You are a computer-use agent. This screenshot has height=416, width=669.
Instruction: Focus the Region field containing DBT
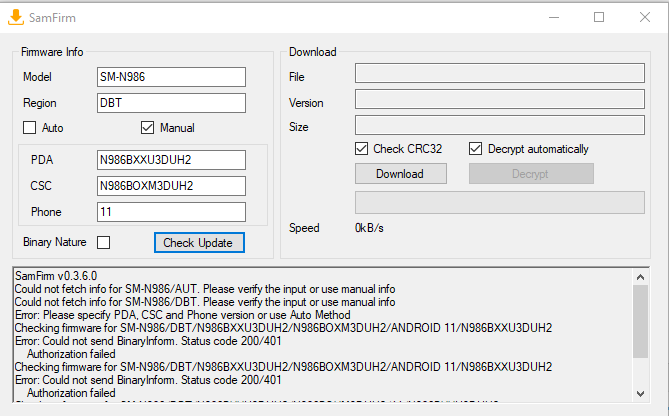click(171, 103)
